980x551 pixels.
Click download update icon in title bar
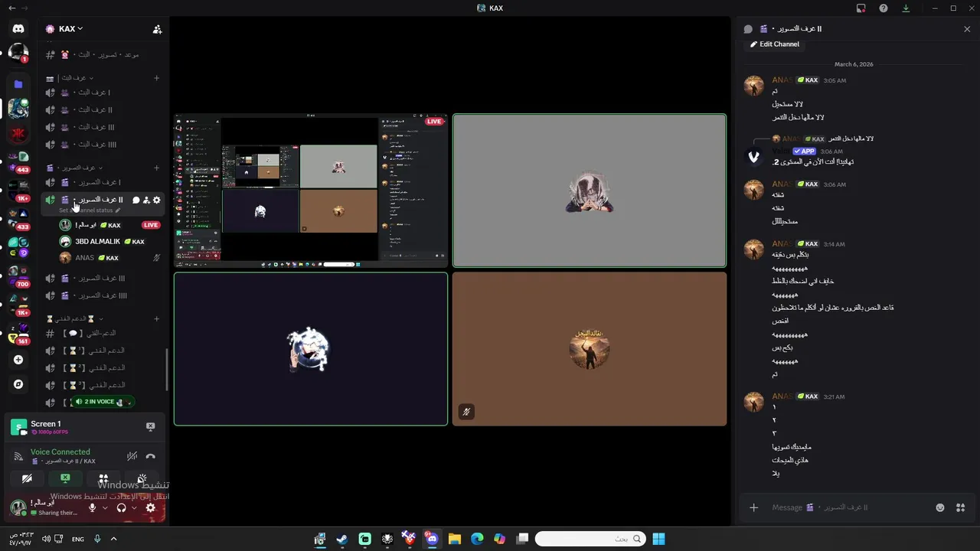[x=906, y=8]
